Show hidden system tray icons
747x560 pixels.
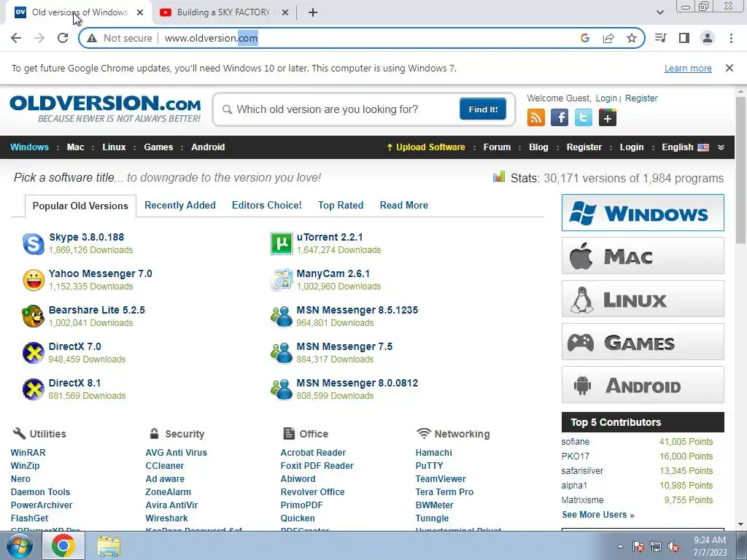(x=620, y=546)
